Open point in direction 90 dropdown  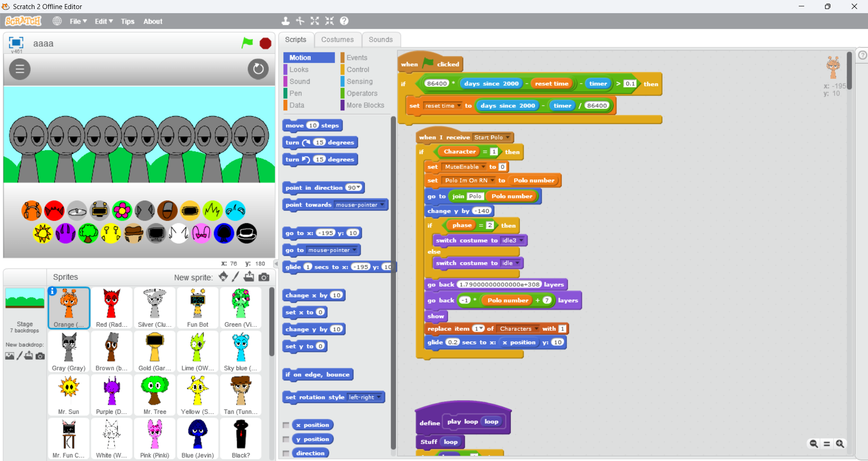358,187
